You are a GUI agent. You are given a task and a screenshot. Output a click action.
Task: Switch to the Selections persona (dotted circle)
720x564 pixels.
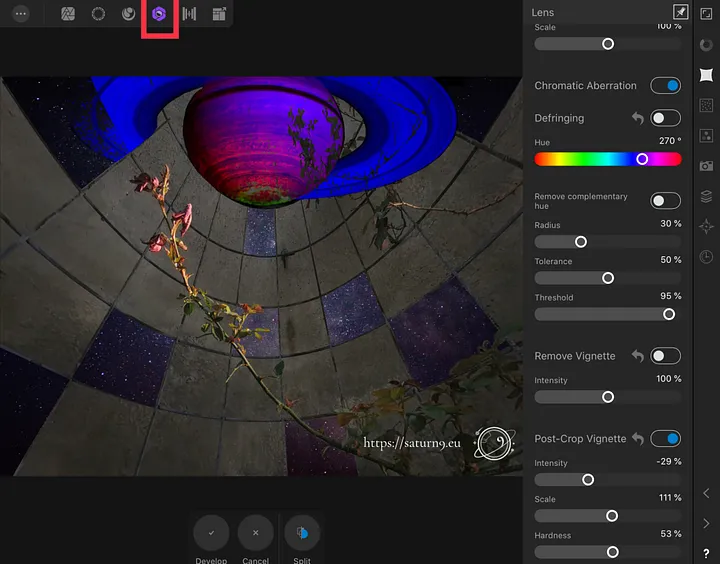98,15
